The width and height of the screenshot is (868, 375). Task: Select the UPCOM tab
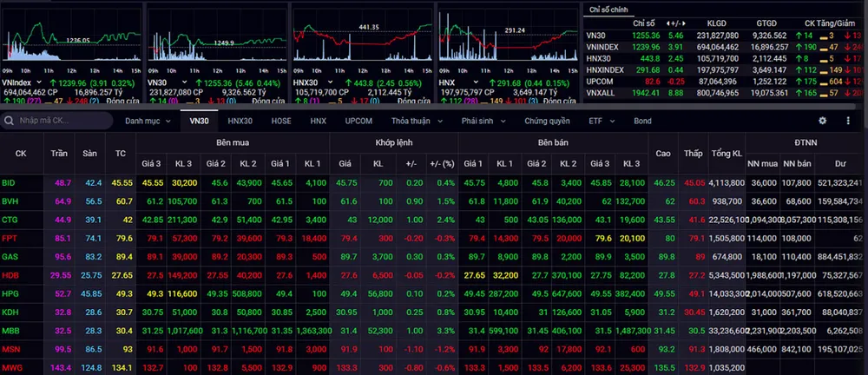(358, 121)
